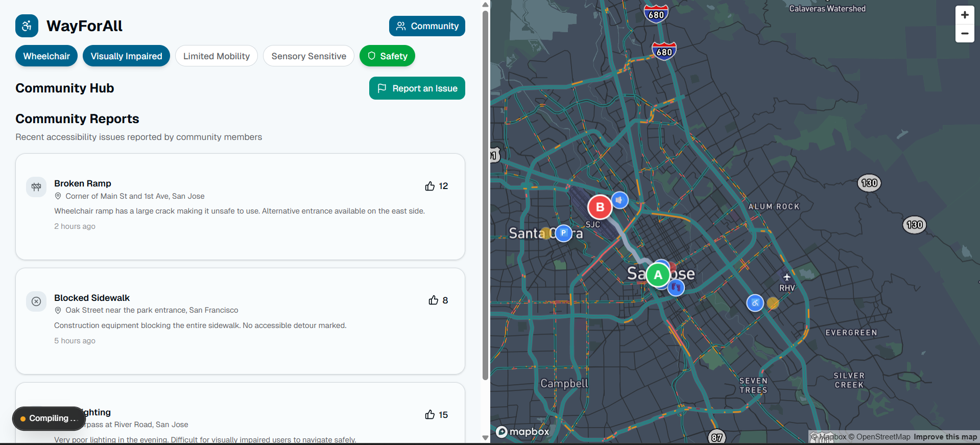Upvote the Broken Ramp report

(436, 186)
